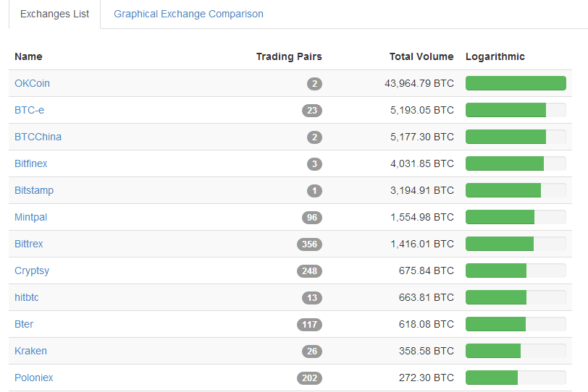Select the 272.30 BTC volume value
Image resolution: width=588 pixels, height=392 pixels.
[427, 378]
